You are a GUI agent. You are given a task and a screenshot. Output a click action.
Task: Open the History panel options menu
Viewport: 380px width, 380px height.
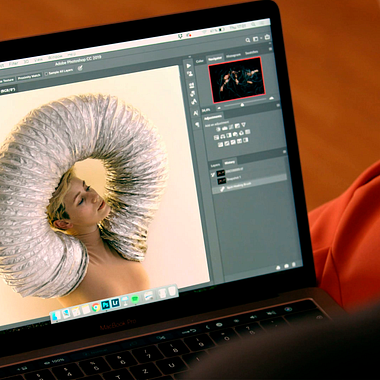coord(284,152)
